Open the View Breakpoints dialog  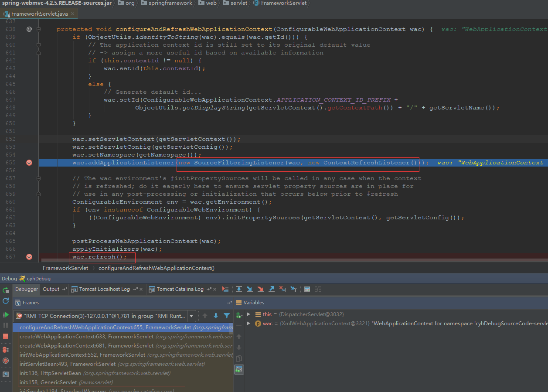pyautogui.click(x=6, y=350)
